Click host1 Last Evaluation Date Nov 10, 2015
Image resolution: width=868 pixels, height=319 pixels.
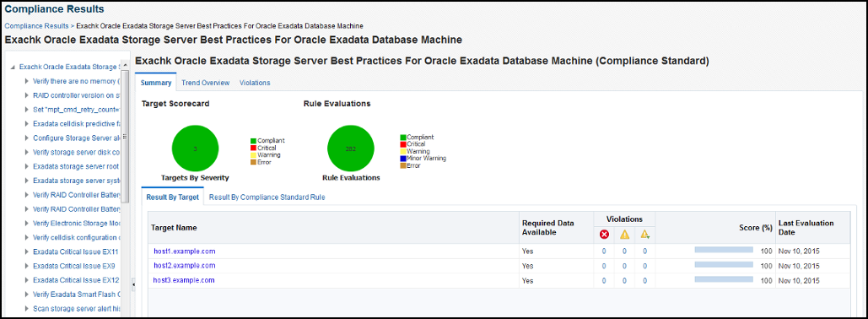[x=799, y=251]
